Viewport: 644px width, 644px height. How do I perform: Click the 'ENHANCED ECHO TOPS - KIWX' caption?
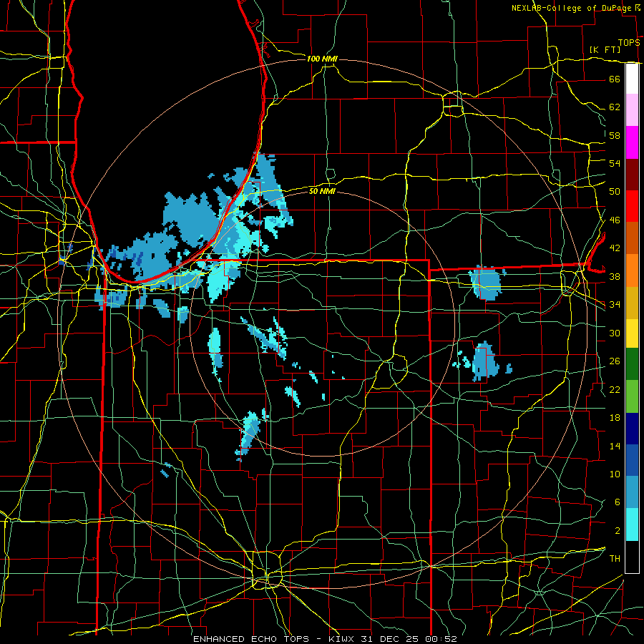click(273, 639)
